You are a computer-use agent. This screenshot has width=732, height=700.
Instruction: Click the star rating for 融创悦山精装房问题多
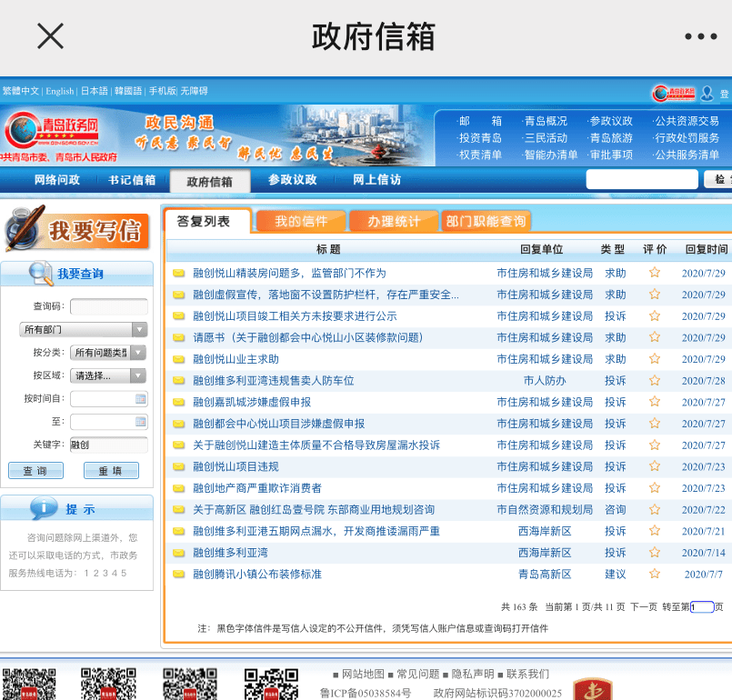pyautogui.click(x=654, y=273)
